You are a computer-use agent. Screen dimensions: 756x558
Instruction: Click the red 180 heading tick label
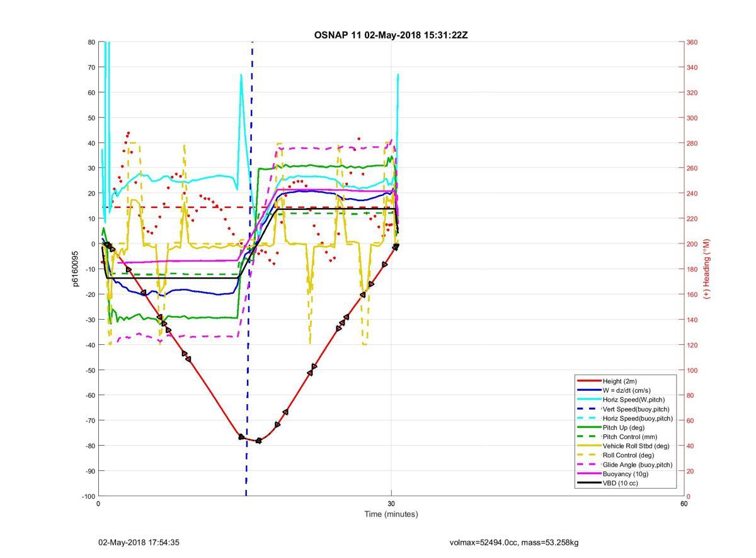coord(692,269)
